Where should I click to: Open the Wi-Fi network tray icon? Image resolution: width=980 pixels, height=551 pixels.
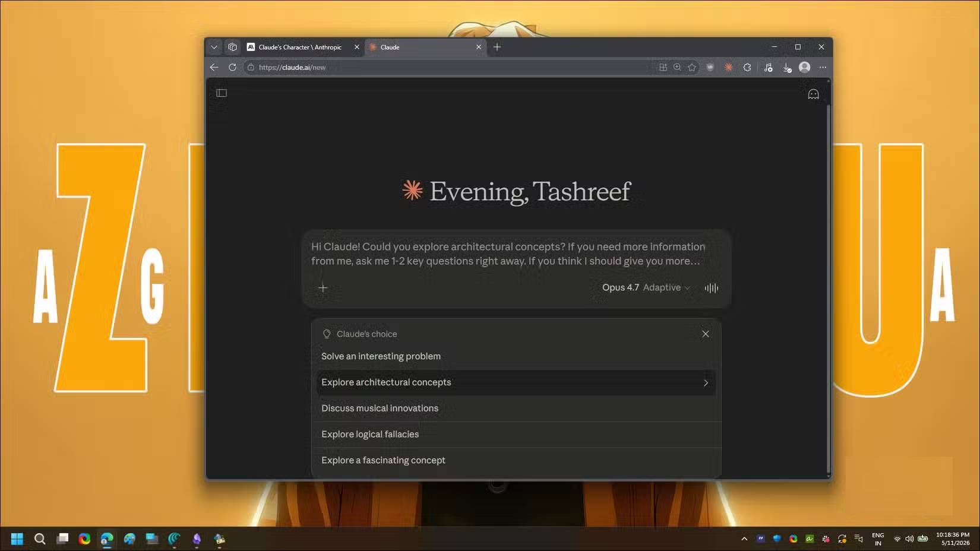coord(897,539)
